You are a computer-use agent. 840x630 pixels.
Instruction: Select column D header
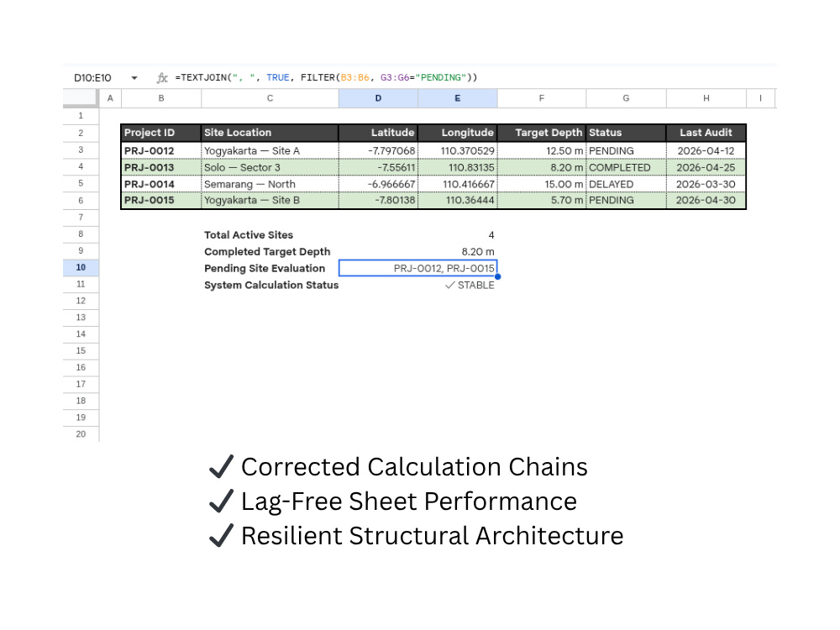click(378, 98)
